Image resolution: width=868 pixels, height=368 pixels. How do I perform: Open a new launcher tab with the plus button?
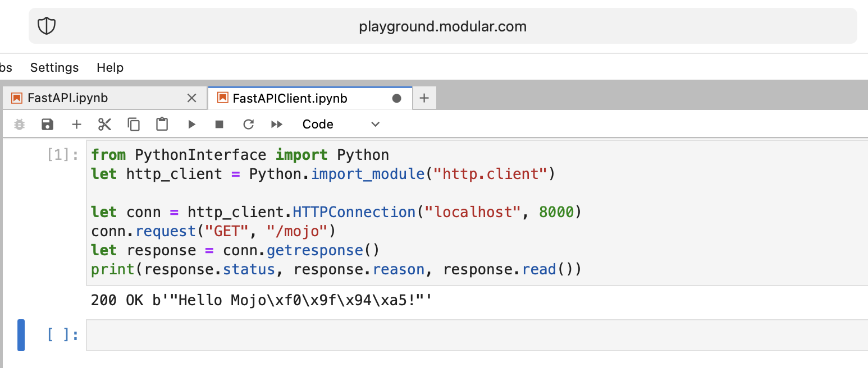424,98
